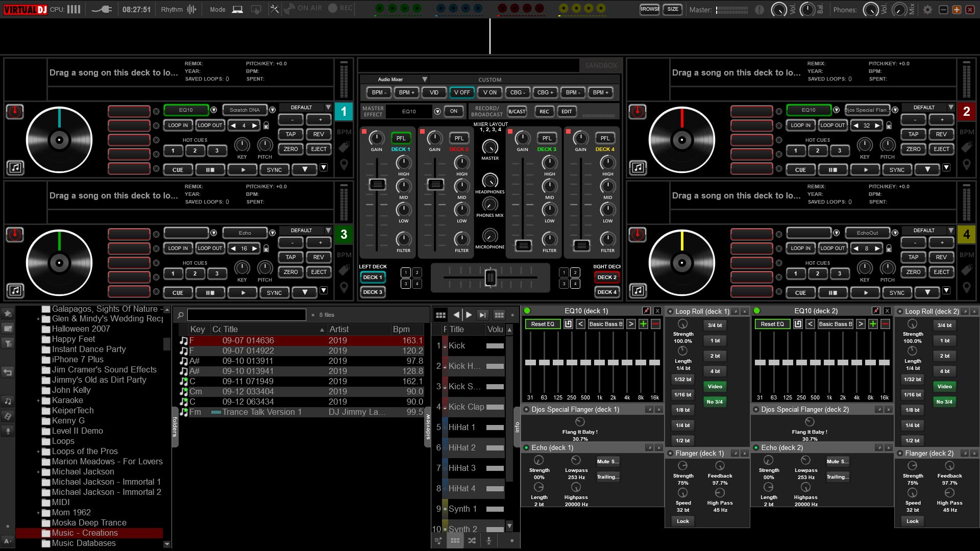Open deck 1 Scratch DNA dropdown arrow
The width and height of the screenshot is (980, 551).
[272, 110]
